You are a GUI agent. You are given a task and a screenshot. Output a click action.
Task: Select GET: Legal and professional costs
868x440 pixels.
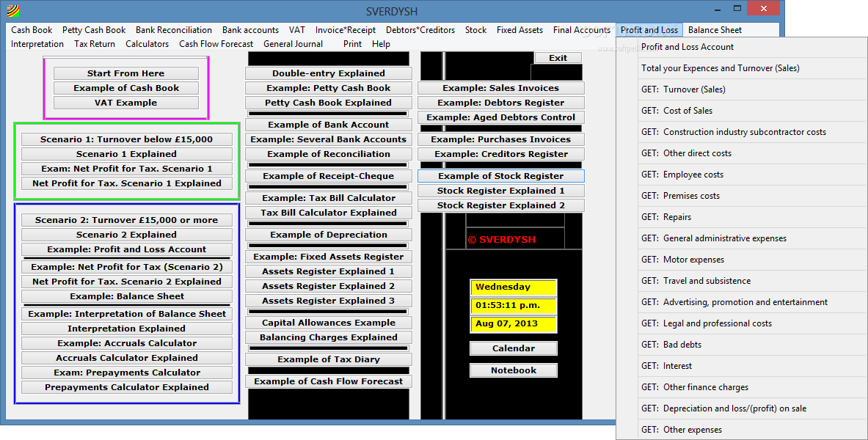click(742, 323)
